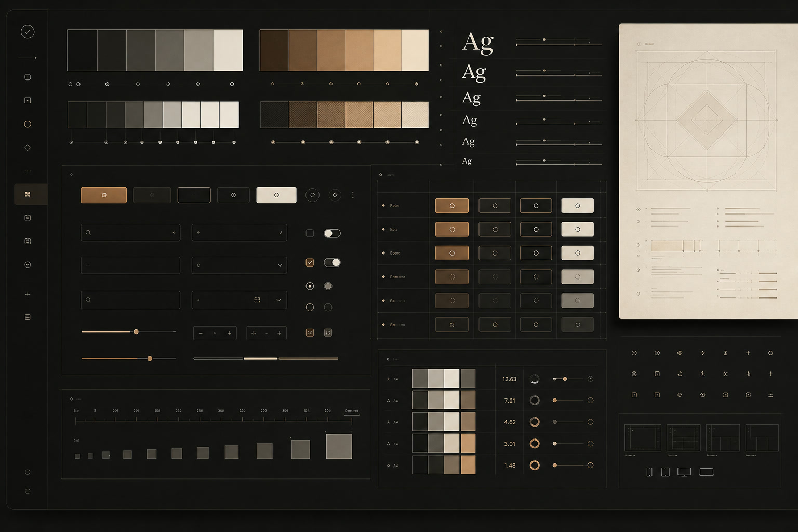Click the copper square icon below radio buttons

tap(310, 332)
